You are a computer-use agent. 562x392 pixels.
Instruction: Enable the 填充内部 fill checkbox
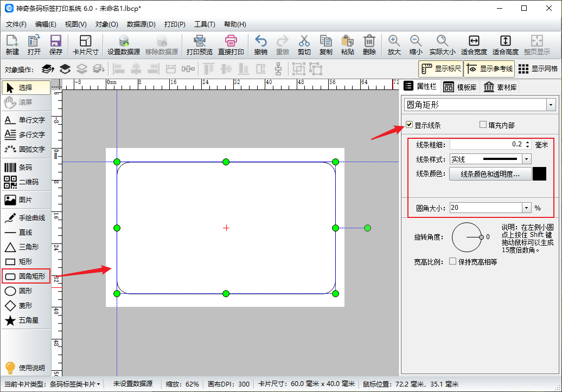[x=483, y=125]
